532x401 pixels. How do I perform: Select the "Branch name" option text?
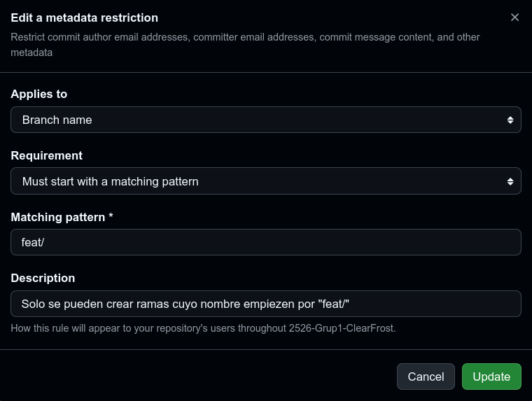click(57, 120)
